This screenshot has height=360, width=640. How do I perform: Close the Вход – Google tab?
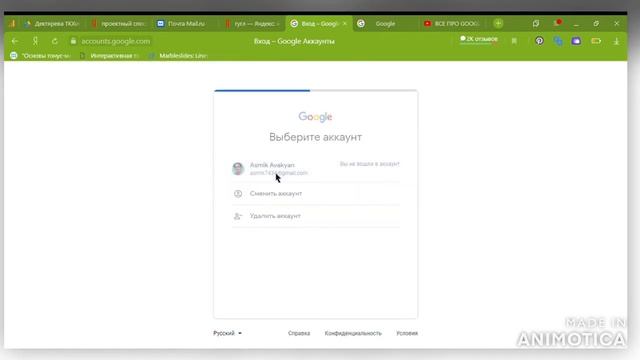pyautogui.click(x=344, y=24)
